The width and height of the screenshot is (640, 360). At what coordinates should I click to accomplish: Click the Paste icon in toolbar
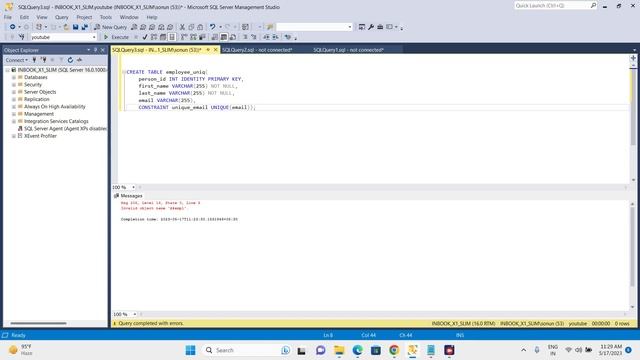(x=200, y=27)
